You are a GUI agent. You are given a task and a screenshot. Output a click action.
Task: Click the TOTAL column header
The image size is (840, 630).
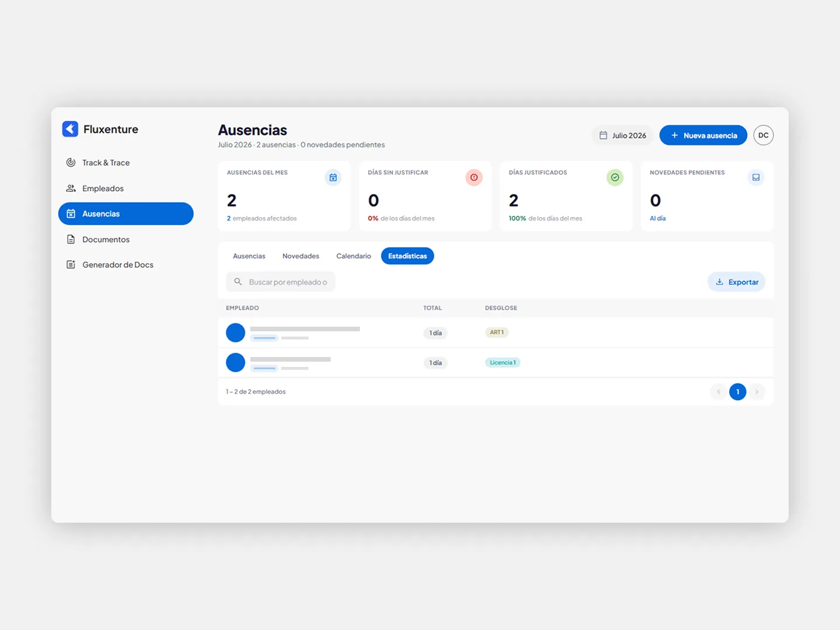tap(433, 308)
